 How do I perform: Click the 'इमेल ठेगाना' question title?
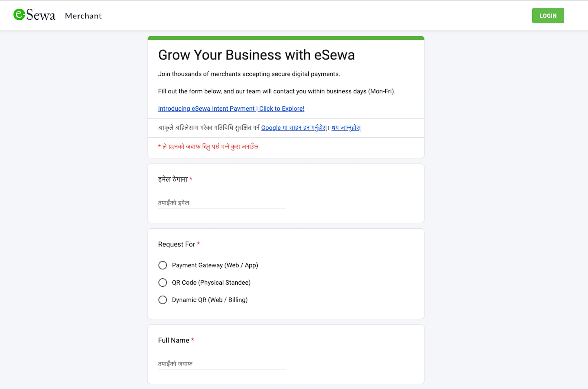[173, 179]
